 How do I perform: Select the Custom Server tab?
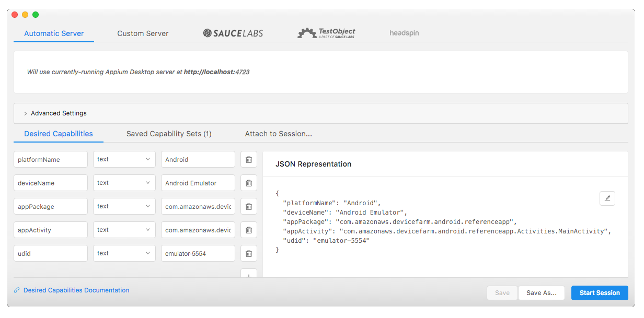point(143,33)
